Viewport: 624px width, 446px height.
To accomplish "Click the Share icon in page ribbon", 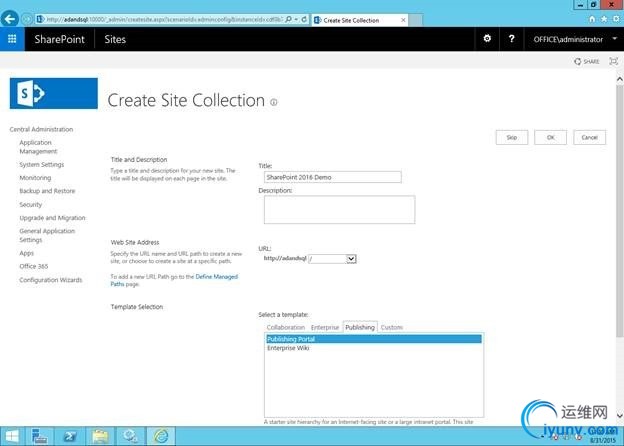I will pyautogui.click(x=587, y=61).
